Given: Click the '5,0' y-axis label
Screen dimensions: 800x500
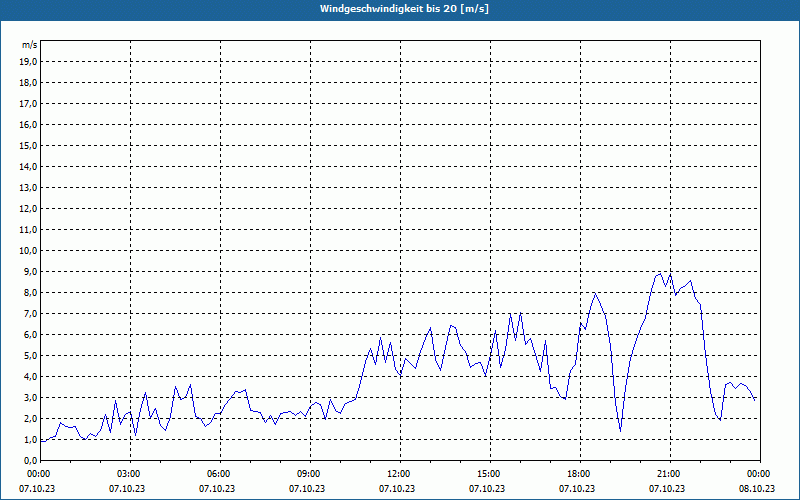Looking at the screenshot, I should click(30, 356).
